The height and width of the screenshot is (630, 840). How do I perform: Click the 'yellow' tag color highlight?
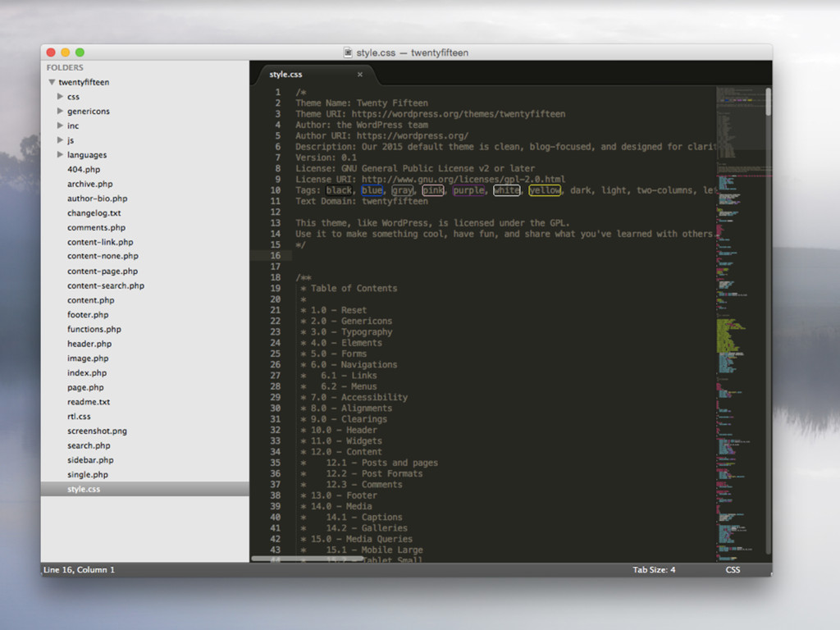point(545,190)
